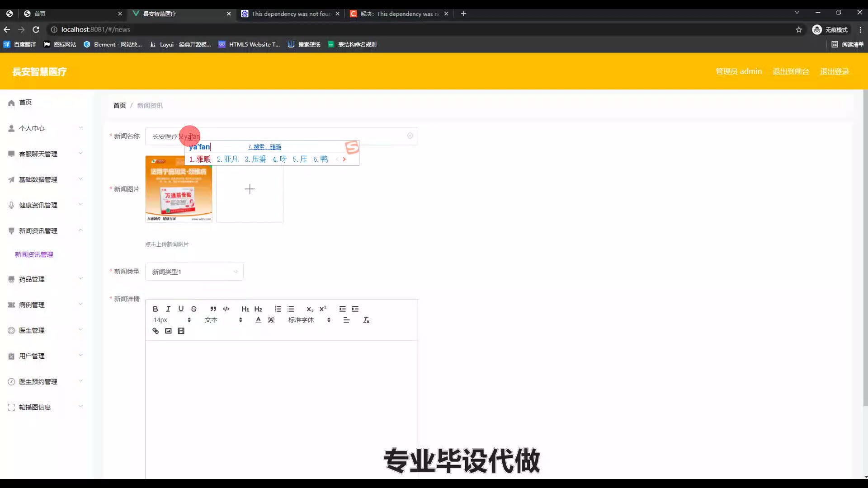Screen dimensions: 868x488
Task: Click the insert video icon
Action: 181,331
